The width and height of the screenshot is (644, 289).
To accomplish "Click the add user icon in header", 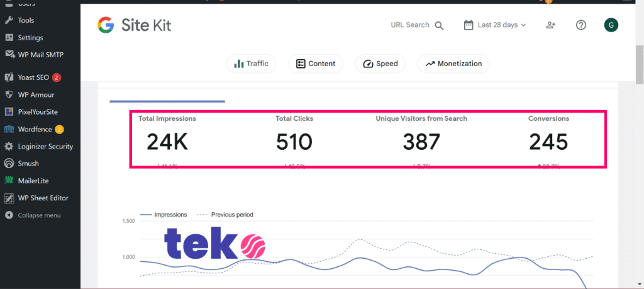I will [x=551, y=25].
